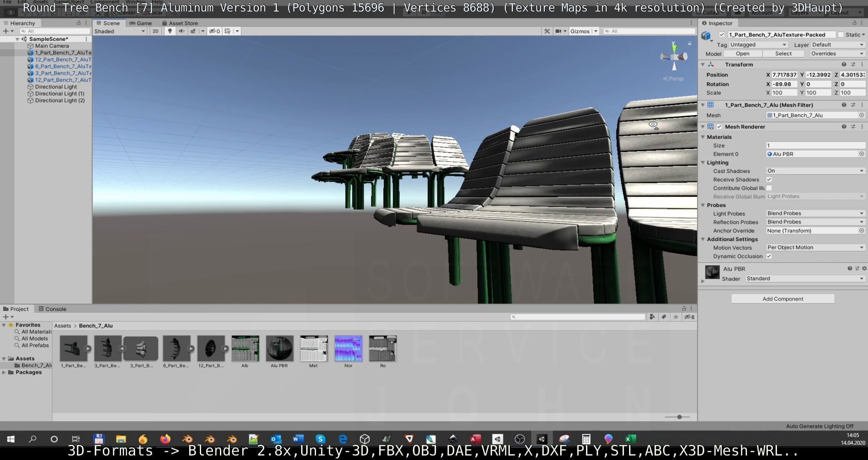868x460 pixels.
Task: Click the Add Component button
Action: point(782,299)
